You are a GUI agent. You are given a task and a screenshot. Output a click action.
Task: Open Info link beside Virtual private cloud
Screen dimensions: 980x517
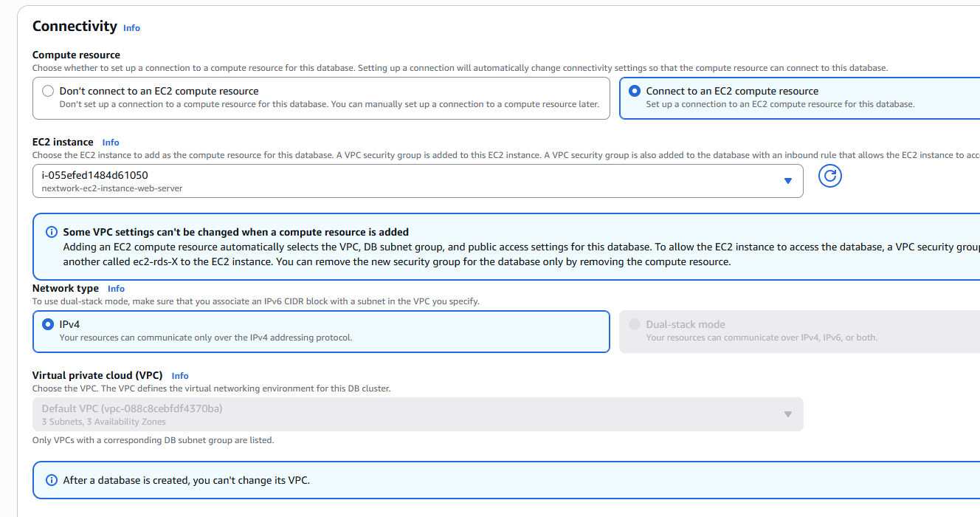180,376
